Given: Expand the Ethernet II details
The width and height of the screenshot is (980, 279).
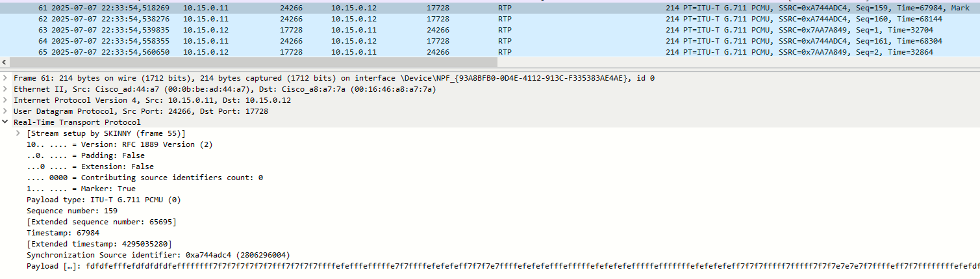Looking at the screenshot, I should [6, 89].
